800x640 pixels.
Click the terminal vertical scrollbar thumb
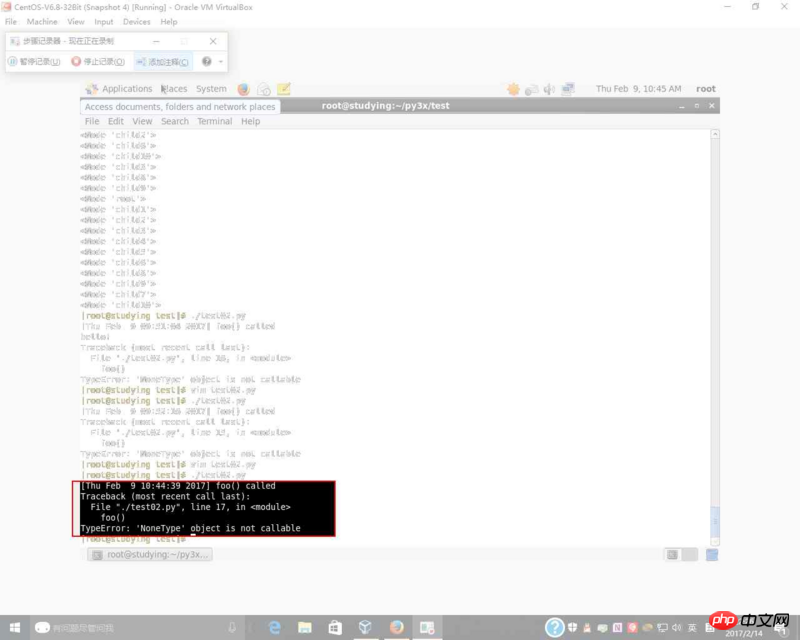pos(714,521)
